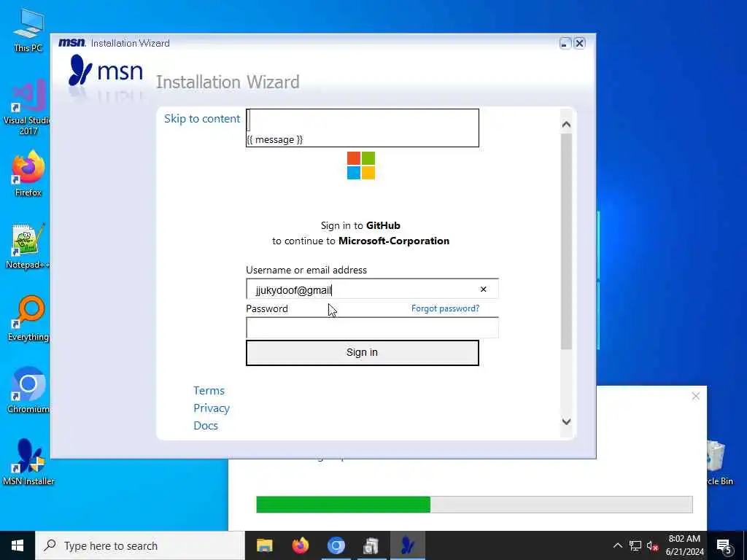Open Windows Start menu
The height and width of the screenshot is (560, 747).
[18, 545]
